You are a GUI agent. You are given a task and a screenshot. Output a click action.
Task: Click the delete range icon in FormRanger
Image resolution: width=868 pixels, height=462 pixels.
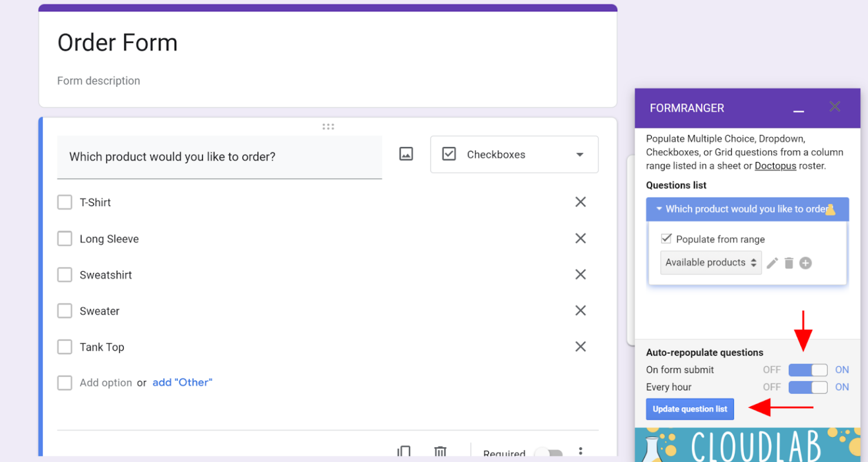point(789,263)
